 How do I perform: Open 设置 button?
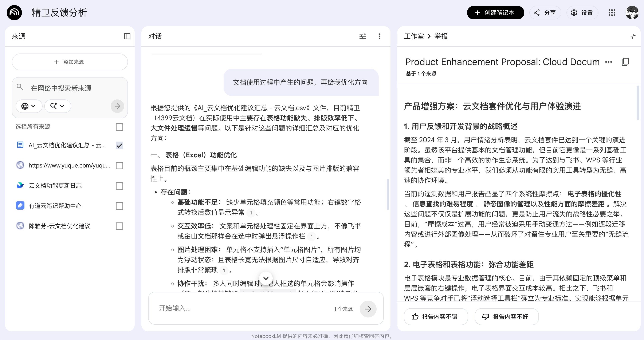tap(582, 12)
